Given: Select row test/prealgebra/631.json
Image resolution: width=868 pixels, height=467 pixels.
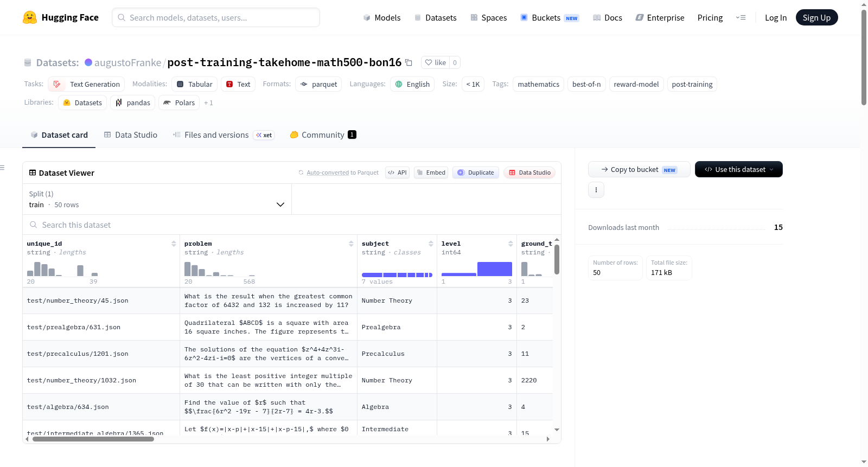Looking at the screenshot, I should (x=288, y=327).
